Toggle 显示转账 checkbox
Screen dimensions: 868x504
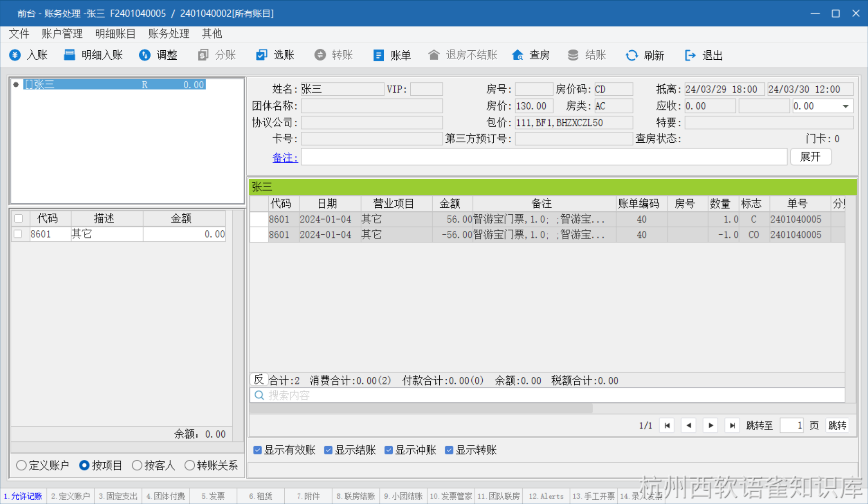coord(449,450)
